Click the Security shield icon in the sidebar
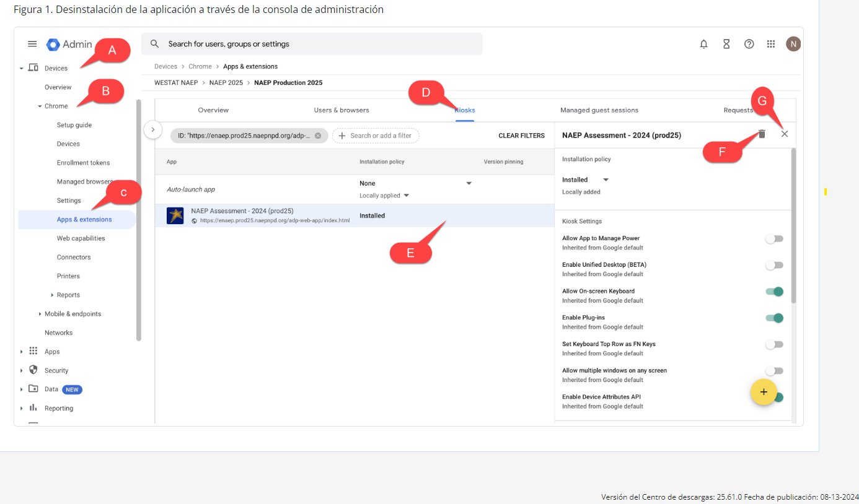This screenshot has width=859, height=504. pyautogui.click(x=33, y=370)
